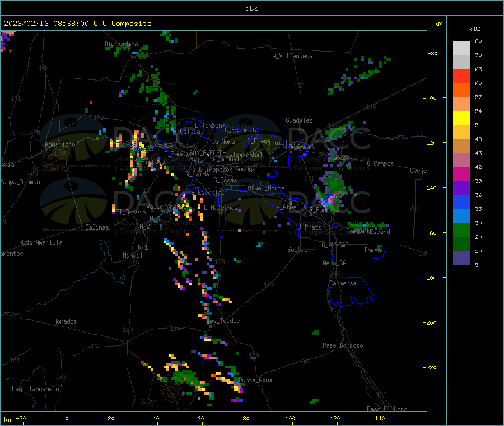Screen dimensions: 504x426
Task: Click the Punta_Agua place label
Action: point(255,381)
